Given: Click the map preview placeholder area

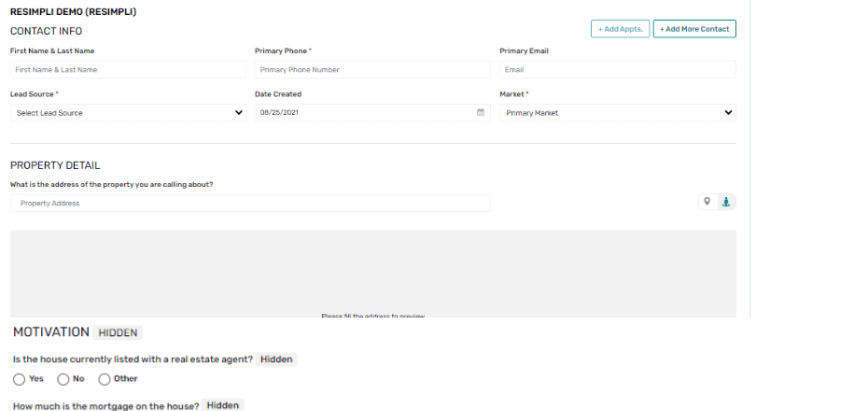Looking at the screenshot, I should (373, 274).
